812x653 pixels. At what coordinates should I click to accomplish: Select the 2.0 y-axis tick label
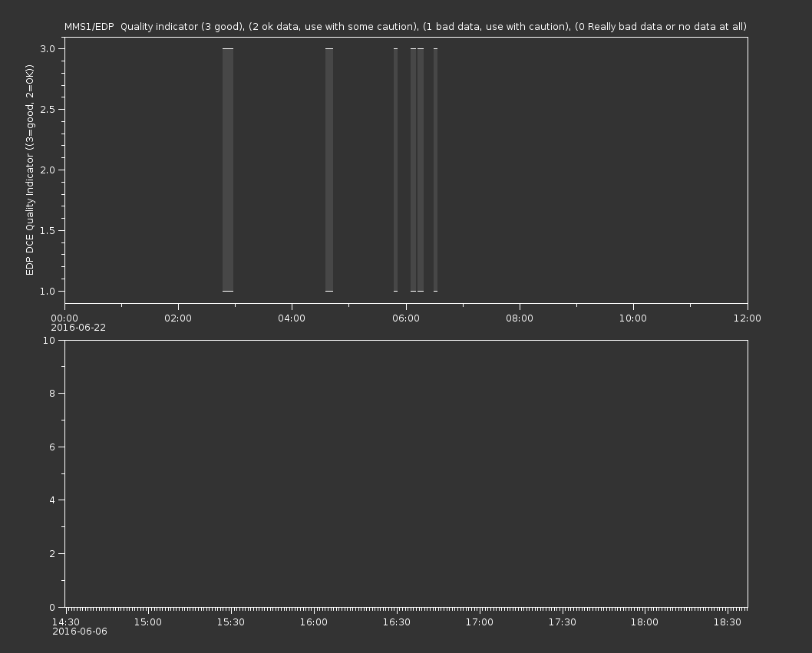[x=47, y=170]
